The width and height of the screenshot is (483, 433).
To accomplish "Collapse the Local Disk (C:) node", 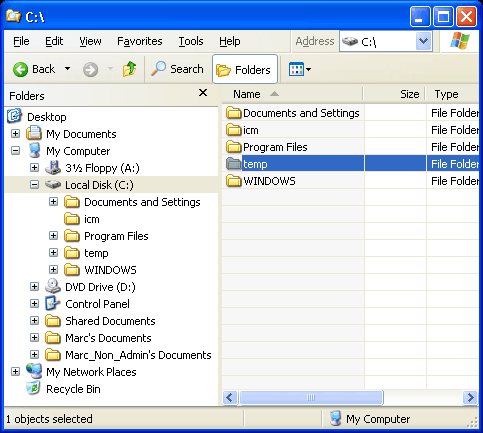I will click(x=34, y=185).
